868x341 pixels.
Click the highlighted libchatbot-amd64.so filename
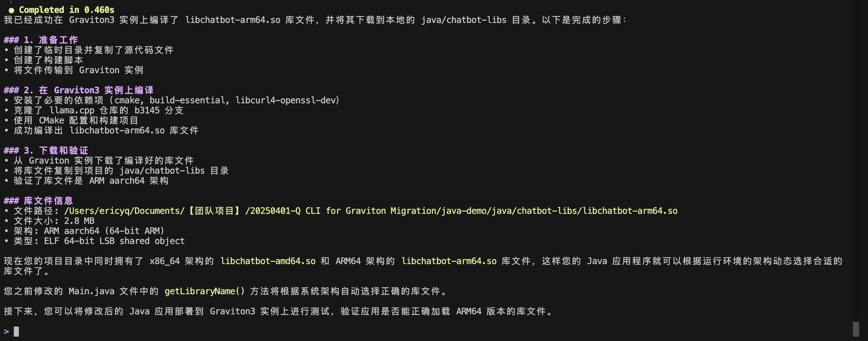[x=268, y=261]
